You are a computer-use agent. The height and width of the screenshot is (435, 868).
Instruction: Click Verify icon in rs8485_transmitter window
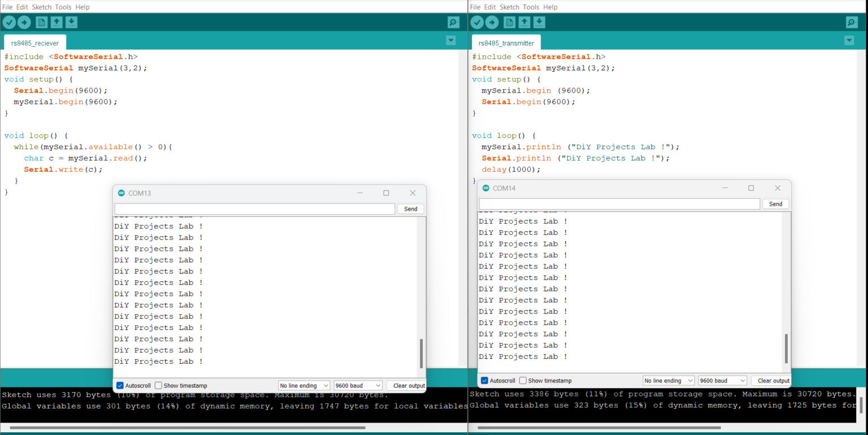pos(478,23)
